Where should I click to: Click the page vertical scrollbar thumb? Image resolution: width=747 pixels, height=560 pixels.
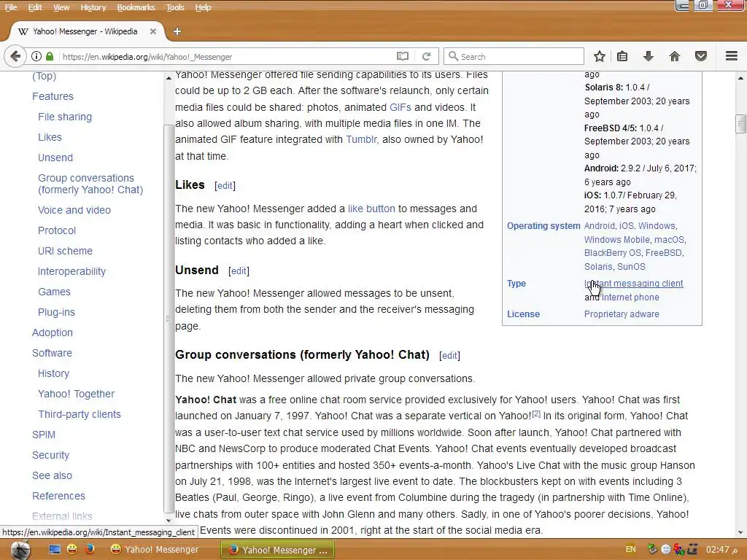tap(740, 124)
